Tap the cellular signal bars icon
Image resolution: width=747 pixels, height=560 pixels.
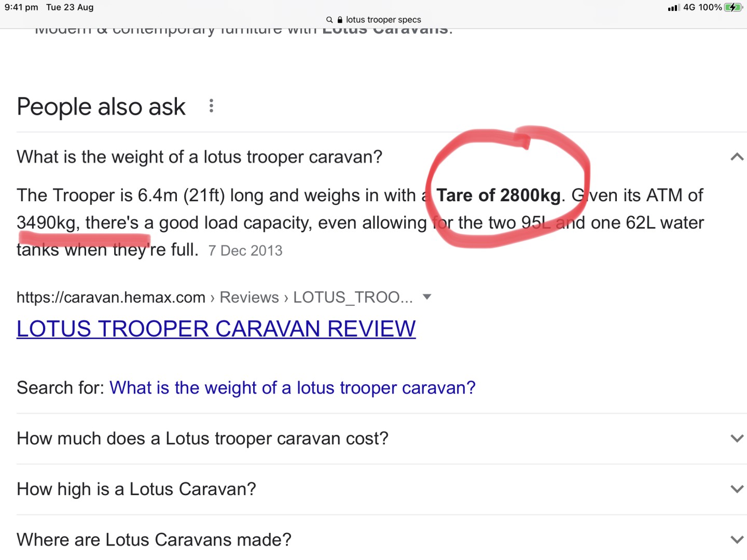click(x=673, y=8)
